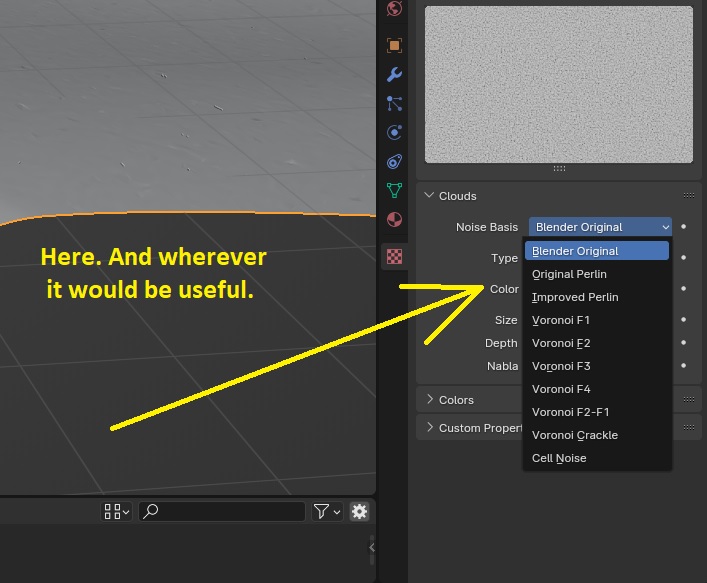Open the World properties tab
The image size is (707, 583).
(394, 8)
